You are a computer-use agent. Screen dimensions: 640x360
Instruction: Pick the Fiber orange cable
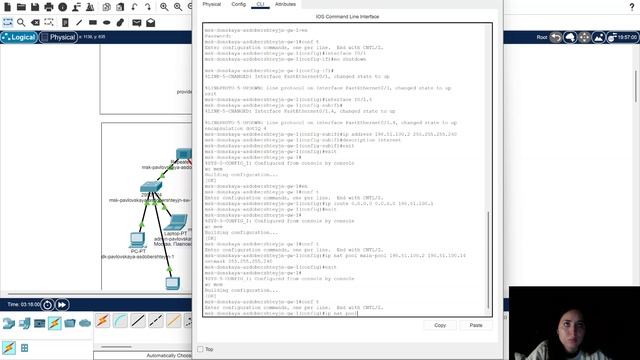click(x=173, y=321)
